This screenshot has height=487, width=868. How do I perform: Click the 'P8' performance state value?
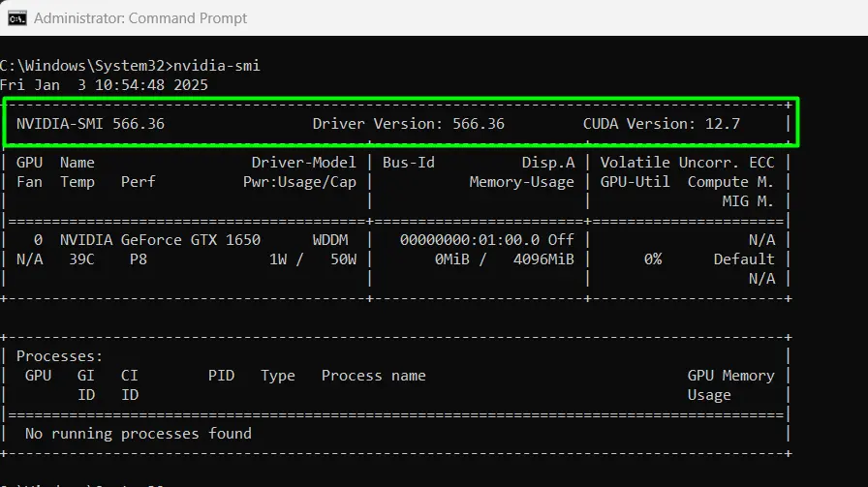click(139, 259)
